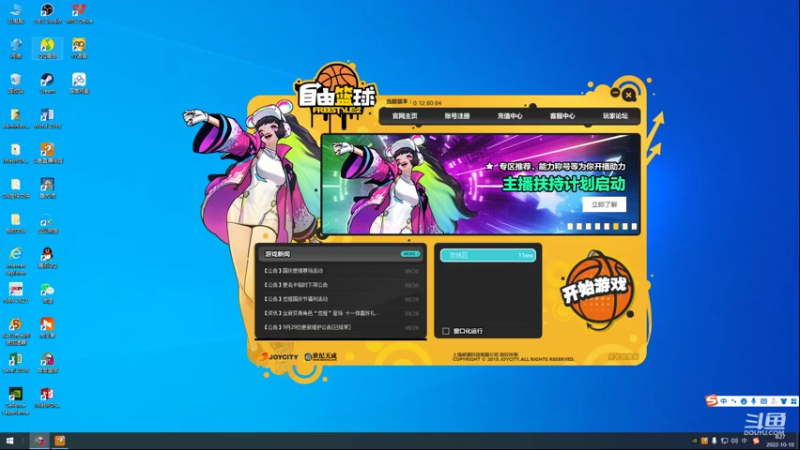Enable the 窗口化运行 windowed mode checkbox
The width and height of the screenshot is (800, 450).
pos(446,331)
